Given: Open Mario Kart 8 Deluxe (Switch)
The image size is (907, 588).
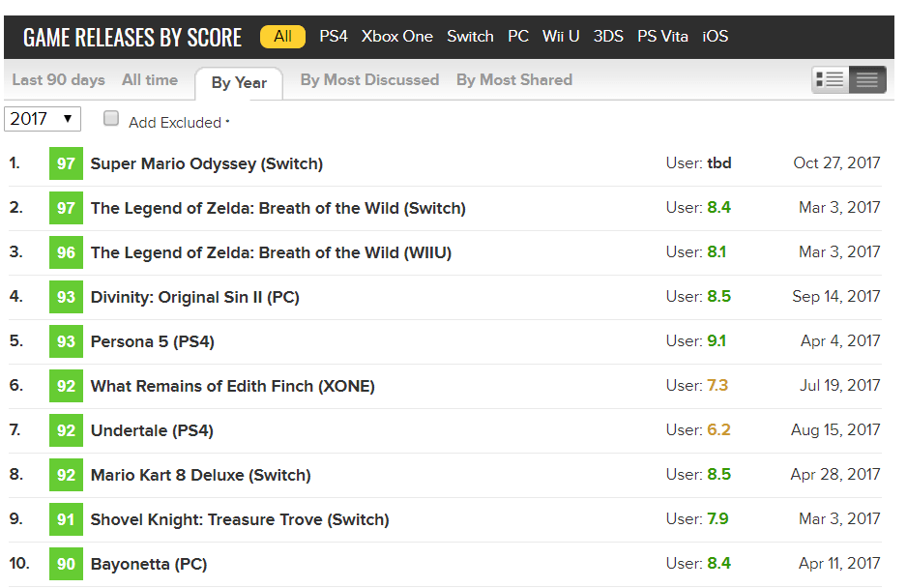Looking at the screenshot, I should (201, 475).
